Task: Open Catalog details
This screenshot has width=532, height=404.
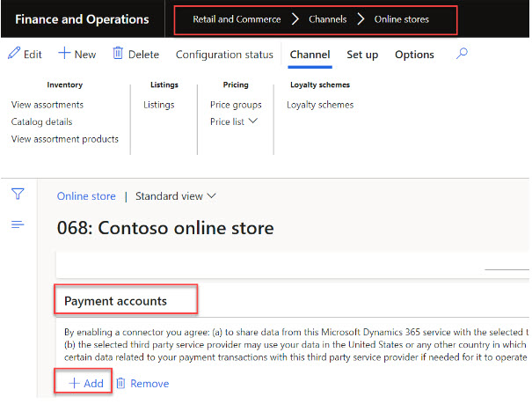Action: 41,121
